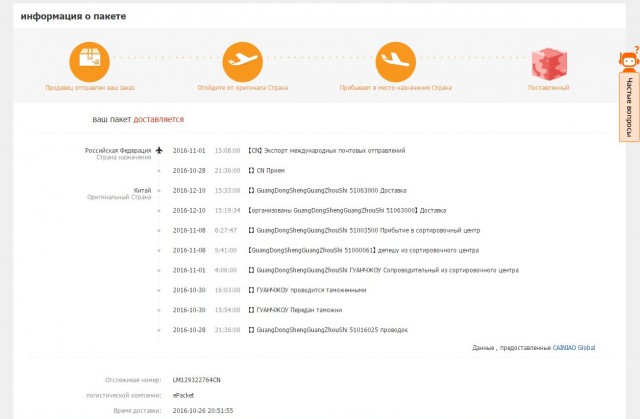
Task: Click time 15:19:34 on 2016-12-10
Action: click(227, 211)
